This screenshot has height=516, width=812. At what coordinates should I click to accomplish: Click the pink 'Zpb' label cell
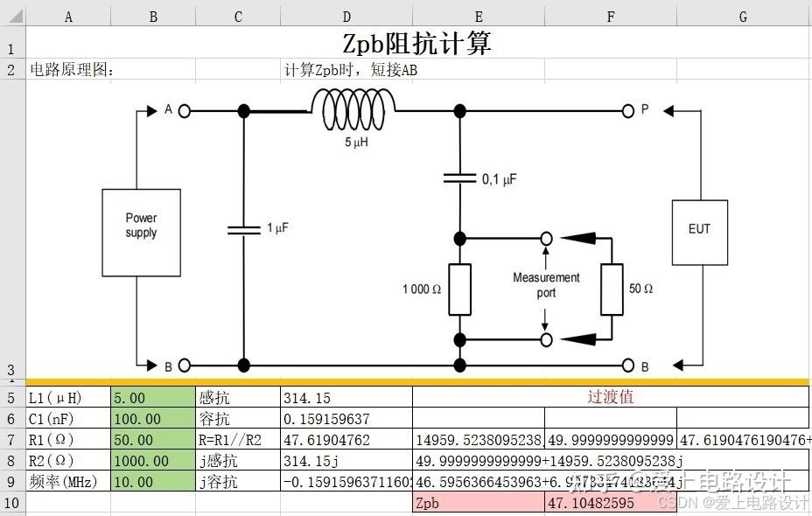[479, 502]
